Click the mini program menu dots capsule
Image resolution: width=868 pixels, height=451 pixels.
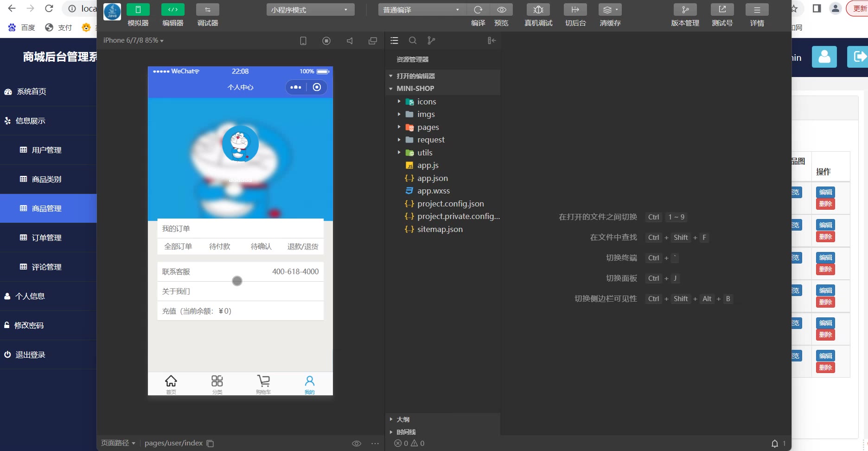(x=296, y=87)
